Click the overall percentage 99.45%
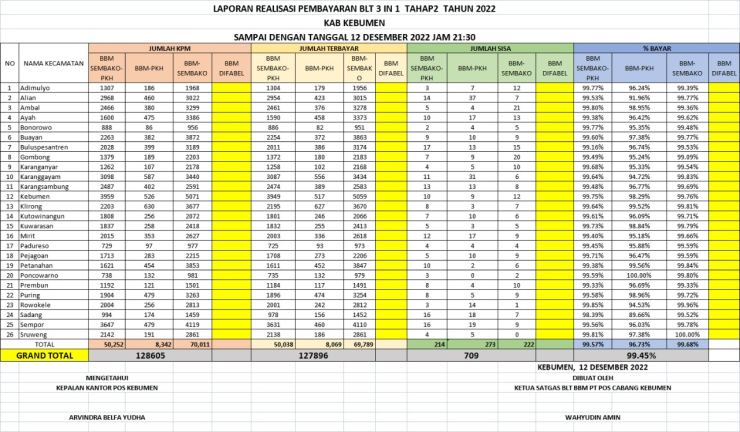The width and height of the screenshot is (740, 432). pos(641,356)
